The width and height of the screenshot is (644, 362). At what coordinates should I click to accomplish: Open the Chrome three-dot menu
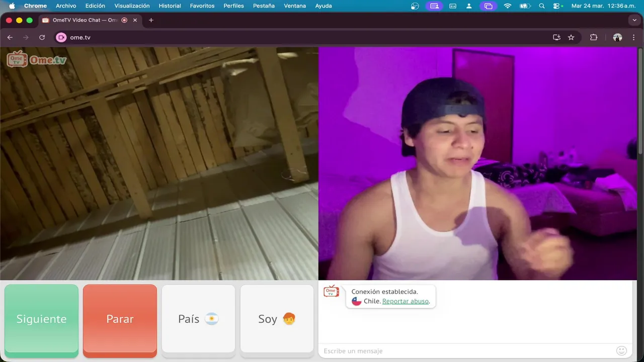click(634, 37)
